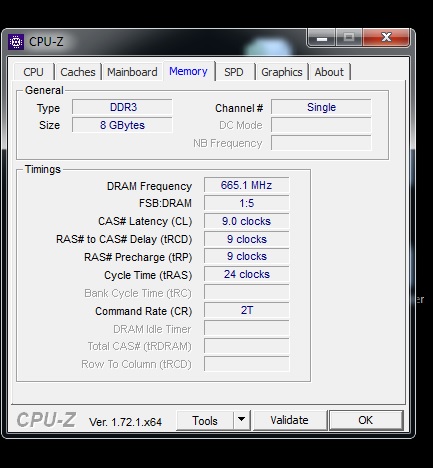Viewport: 433px width, 468px height.
Task: Click the 24 clocks tRAS value
Action: click(247, 274)
